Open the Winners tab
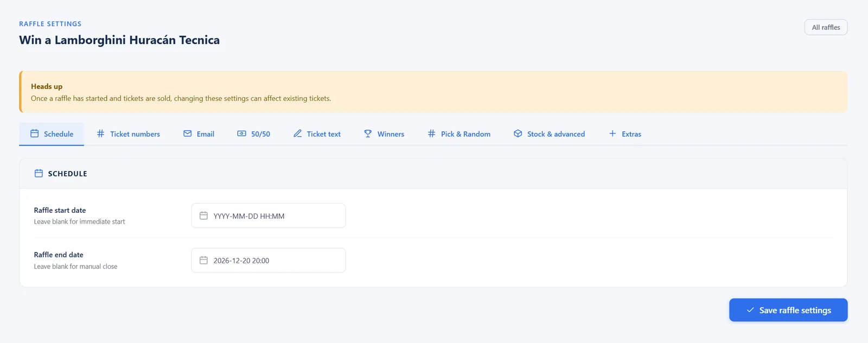Screen dimensions: 868x343 coord(384,134)
